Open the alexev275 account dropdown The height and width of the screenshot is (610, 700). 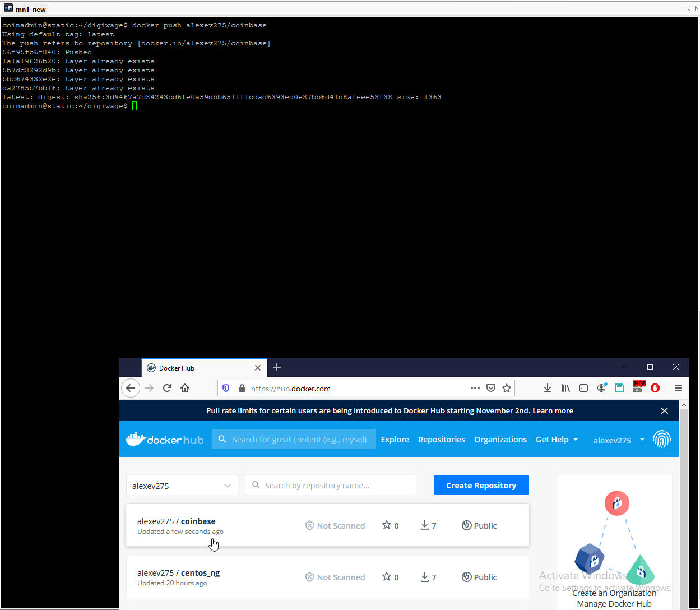point(619,440)
